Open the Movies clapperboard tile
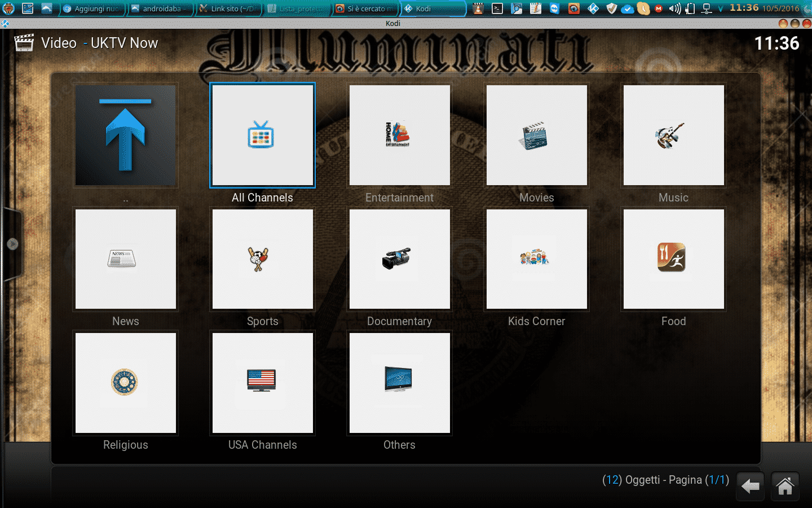This screenshot has width=812, height=508. (537, 135)
